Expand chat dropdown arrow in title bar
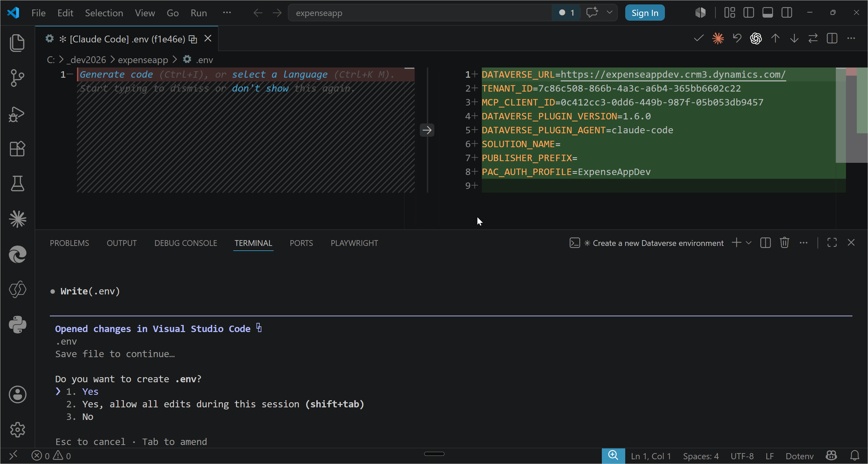This screenshot has height=464, width=868. (x=610, y=13)
